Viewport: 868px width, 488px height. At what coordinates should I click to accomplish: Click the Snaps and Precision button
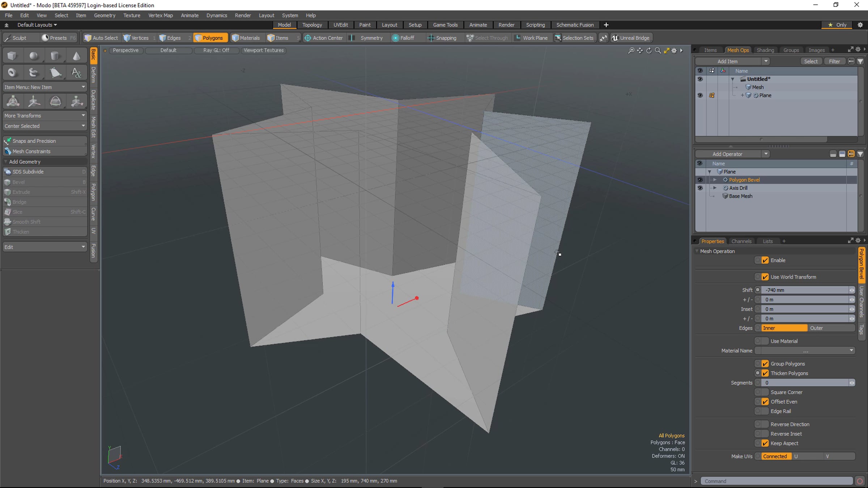pos(45,141)
